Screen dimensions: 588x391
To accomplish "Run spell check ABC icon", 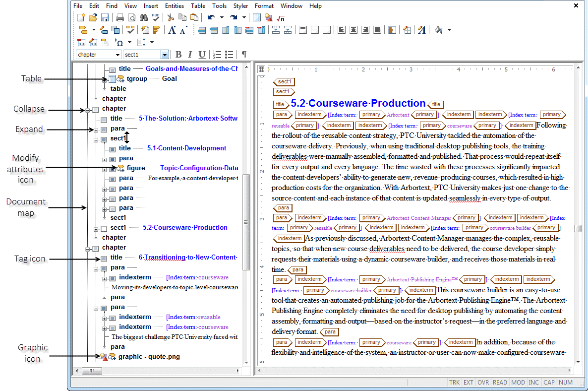I will pos(156,17).
